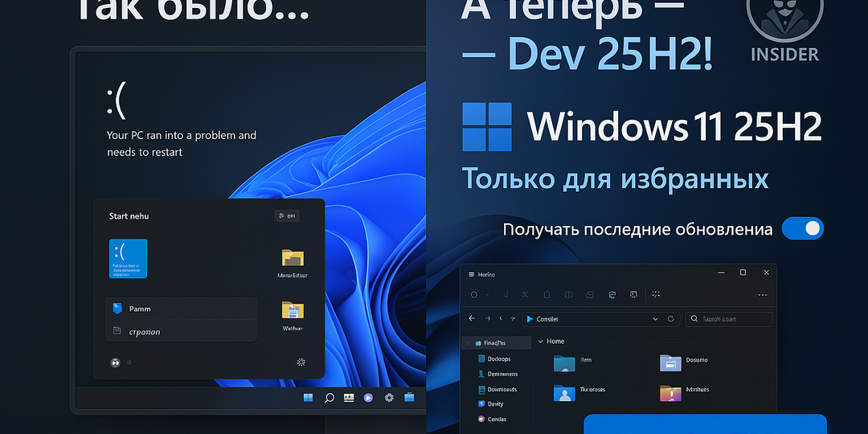This screenshot has height=434, width=868.
Task: Click the user avatar in Start menu footer
Action: coord(115,362)
